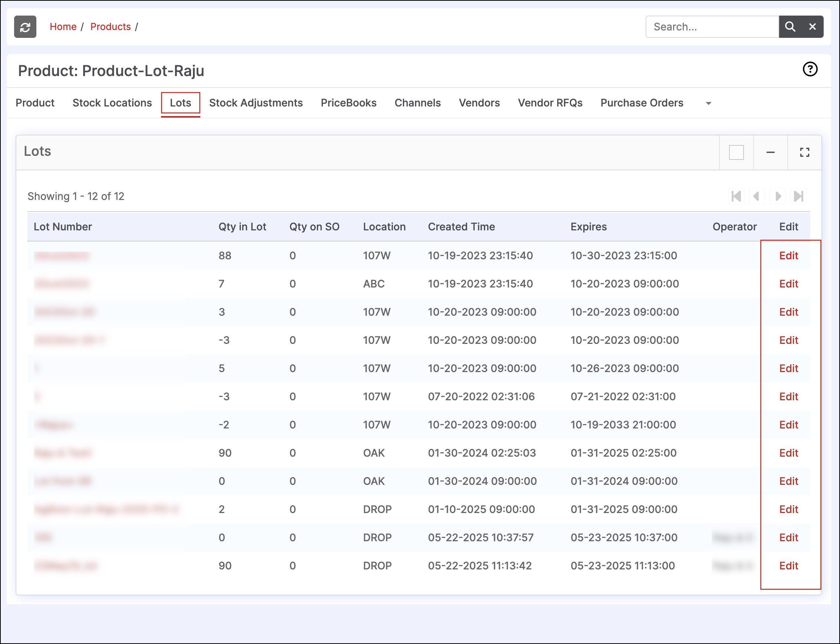The width and height of the screenshot is (840, 644).
Task: Click created time 05-22-2025 11:13:42
Action: tap(480, 565)
